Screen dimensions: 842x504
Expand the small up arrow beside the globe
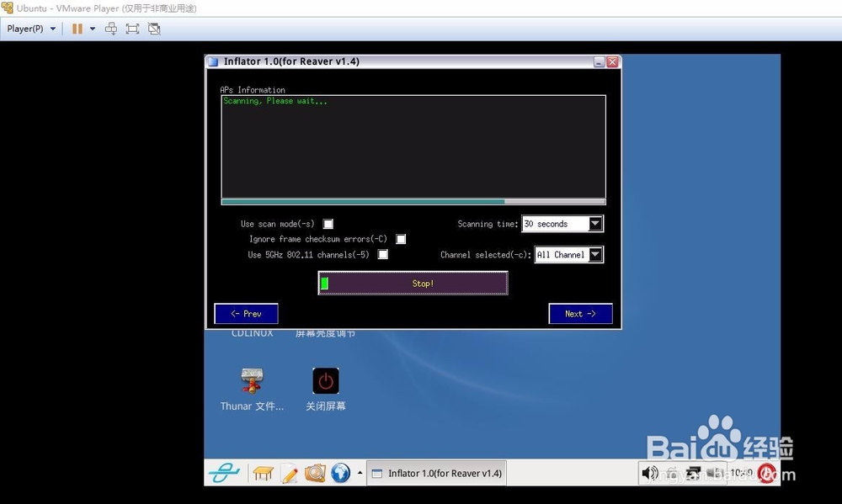[360, 473]
